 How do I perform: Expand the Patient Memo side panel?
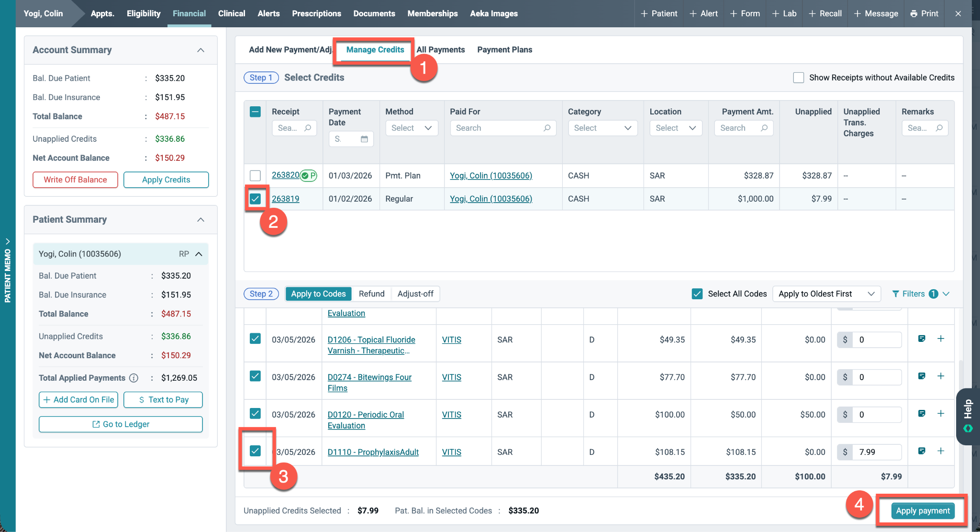click(x=8, y=271)
